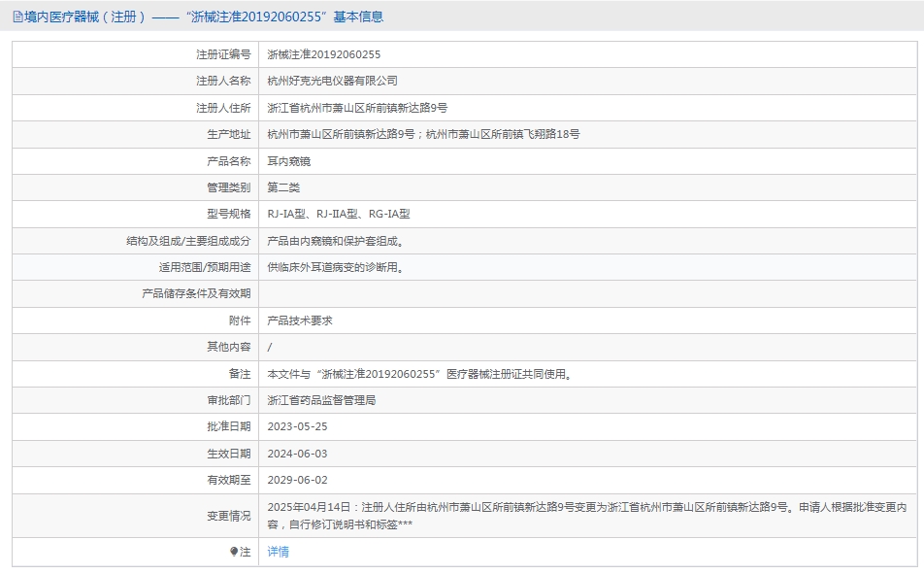
Task: Select the text 产品由内窥镜和保护套组成。
Action: (336, 241)
